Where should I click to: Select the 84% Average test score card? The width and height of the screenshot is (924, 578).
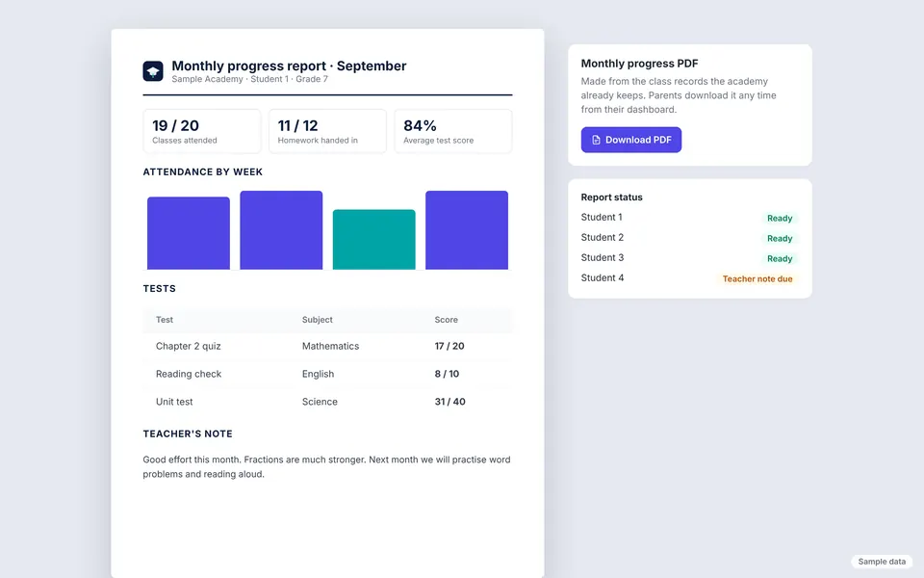click(x=453, y=131)
